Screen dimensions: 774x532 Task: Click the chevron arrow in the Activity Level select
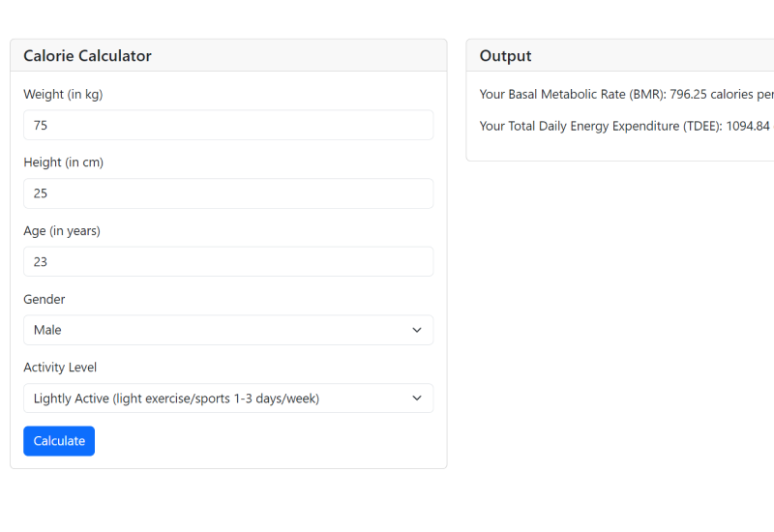(417, 399)
